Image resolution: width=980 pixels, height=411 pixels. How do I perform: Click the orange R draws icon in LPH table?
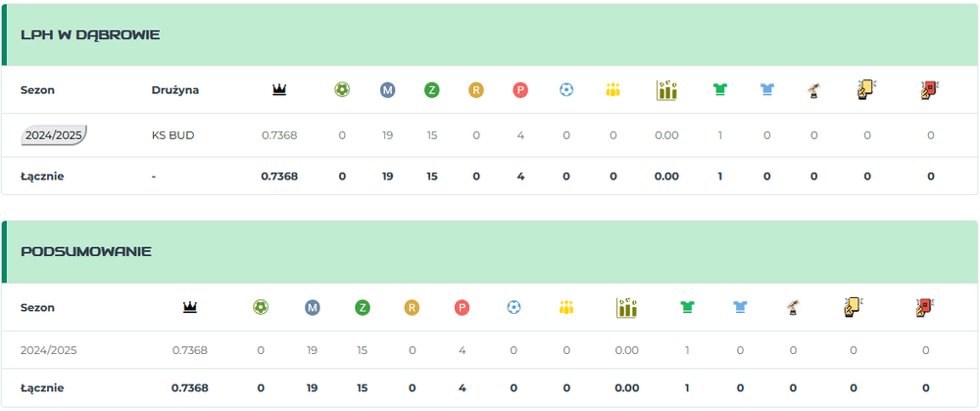coord(476,90)
